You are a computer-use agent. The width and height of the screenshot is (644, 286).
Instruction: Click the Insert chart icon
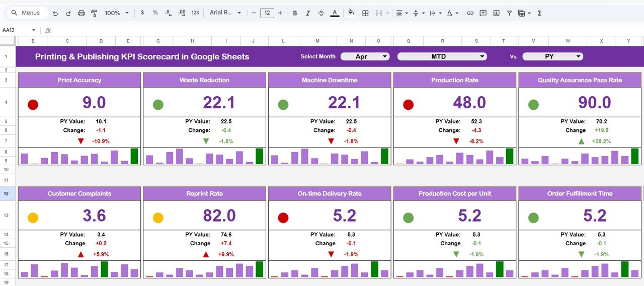pyautogui.click(x=497, y=13)
